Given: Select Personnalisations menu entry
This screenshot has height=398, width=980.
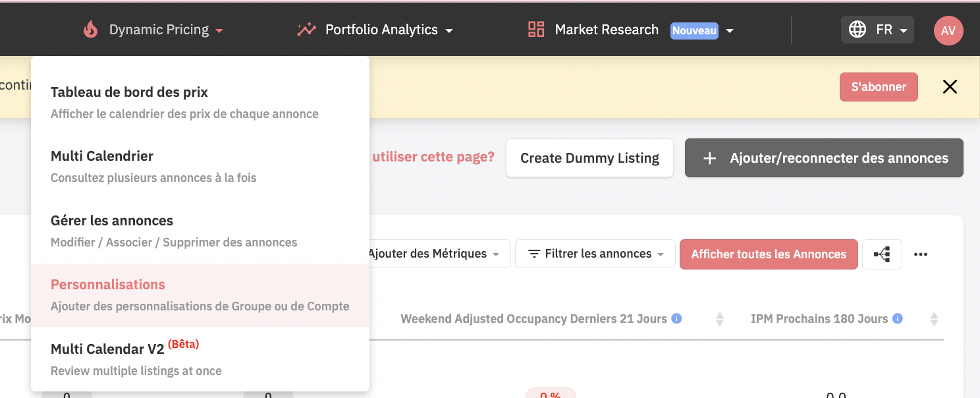Looking at the screenshot, I should point(200,295).
